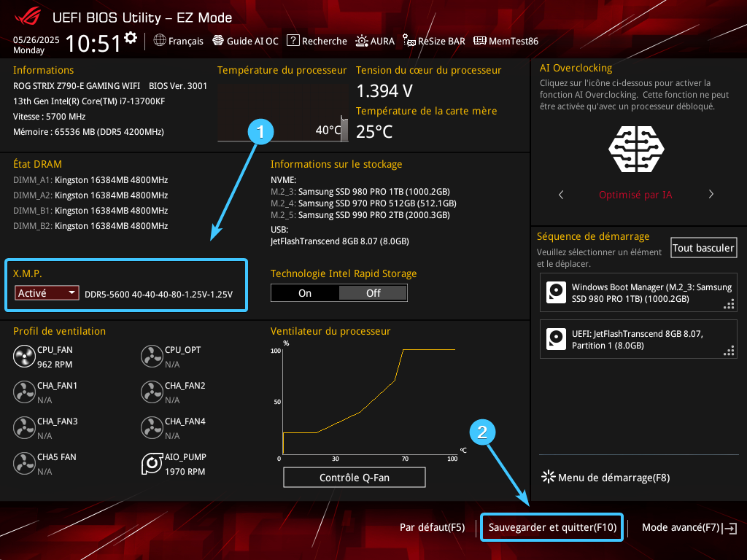Screen dimensions: 747x560
Task: Grab the JetFlashTranscend entry drag handle
Action: click(729, 351)
